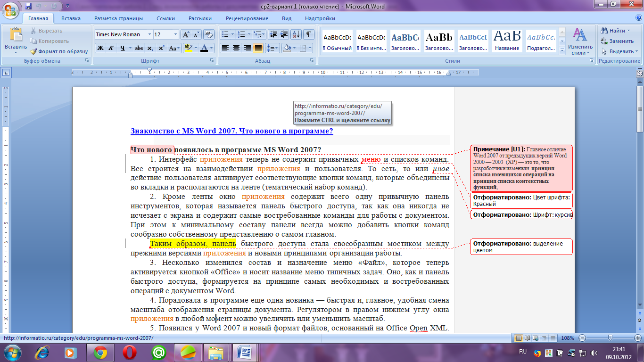The height and width of the screenshot is (362, 644).
Task: Click the Примечание [U1] comment balloon
Action: click(521, 168)
